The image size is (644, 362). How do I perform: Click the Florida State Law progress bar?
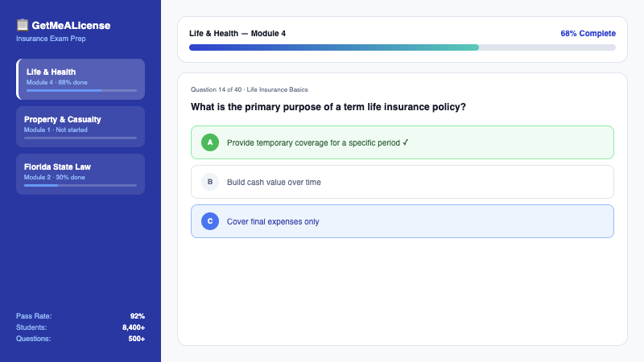pyautogui.click(x=80, y=185)
